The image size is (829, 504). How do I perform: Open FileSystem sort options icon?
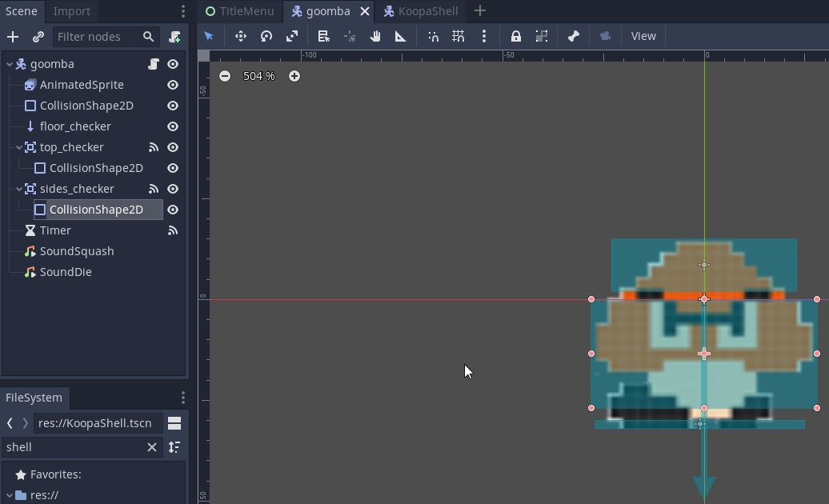pos(174,447)
